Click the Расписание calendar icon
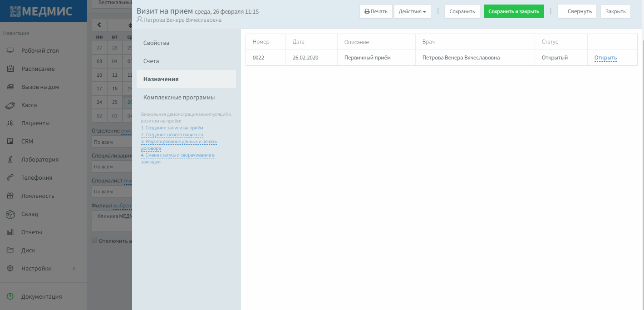Image resolution: width=644 pixels, height=310 pixels. [10, 69]
